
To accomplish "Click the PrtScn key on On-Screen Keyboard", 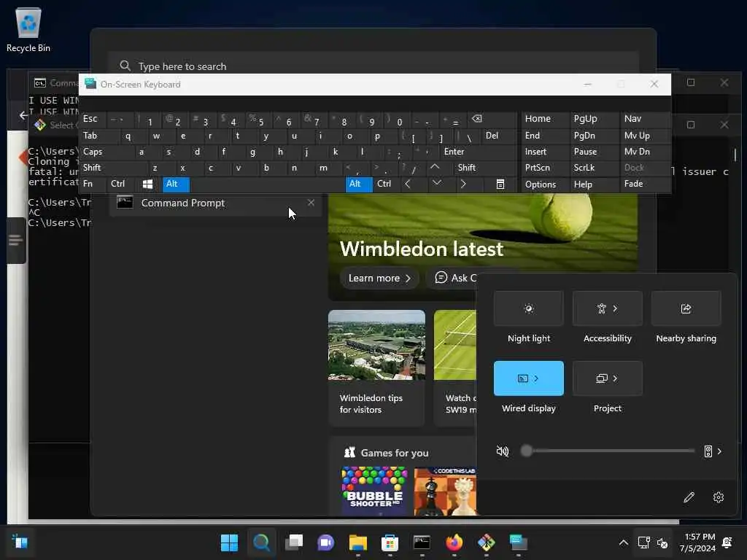I will click(x=545, y=168).
